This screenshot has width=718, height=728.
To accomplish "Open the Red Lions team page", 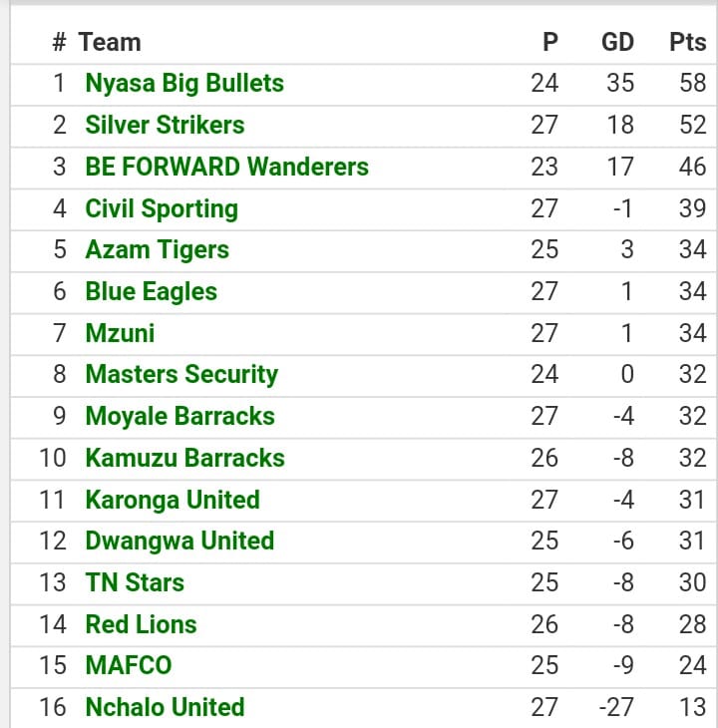I will [x=141, y=624].
